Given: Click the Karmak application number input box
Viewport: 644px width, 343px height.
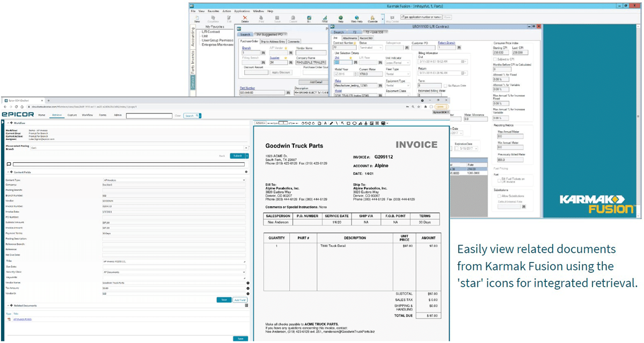Looking at the screenshot, I should coord(421,17).
